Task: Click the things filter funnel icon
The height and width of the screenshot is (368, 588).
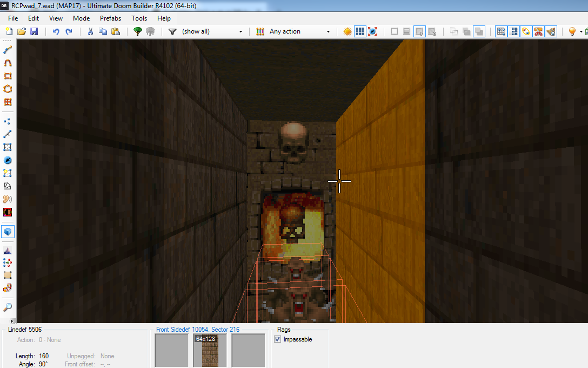Action: [172, 31]
